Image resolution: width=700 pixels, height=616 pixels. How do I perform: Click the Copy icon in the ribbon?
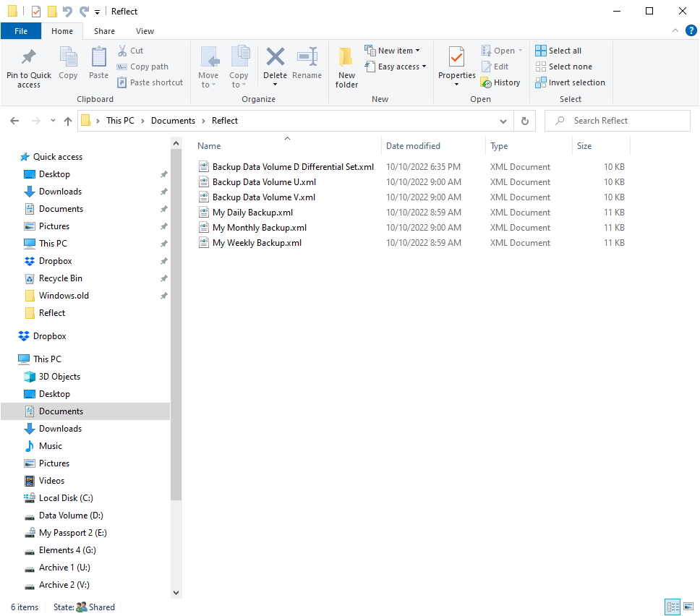(68, 65)
